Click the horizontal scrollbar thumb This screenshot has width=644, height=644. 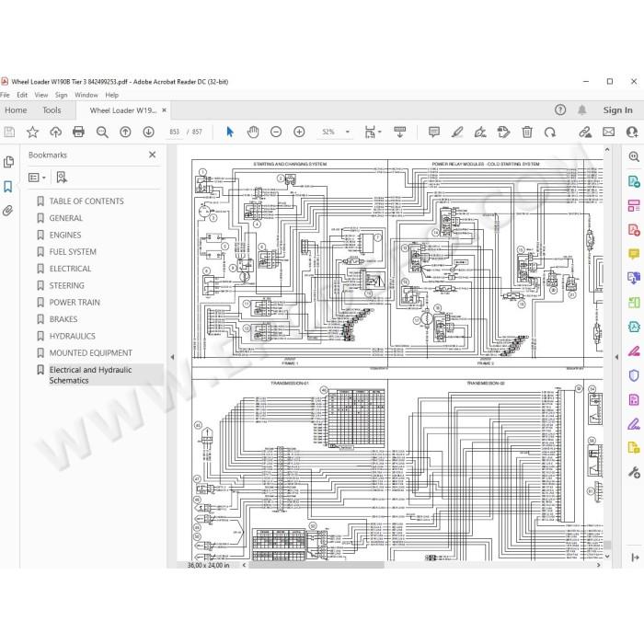pos(316,565)
